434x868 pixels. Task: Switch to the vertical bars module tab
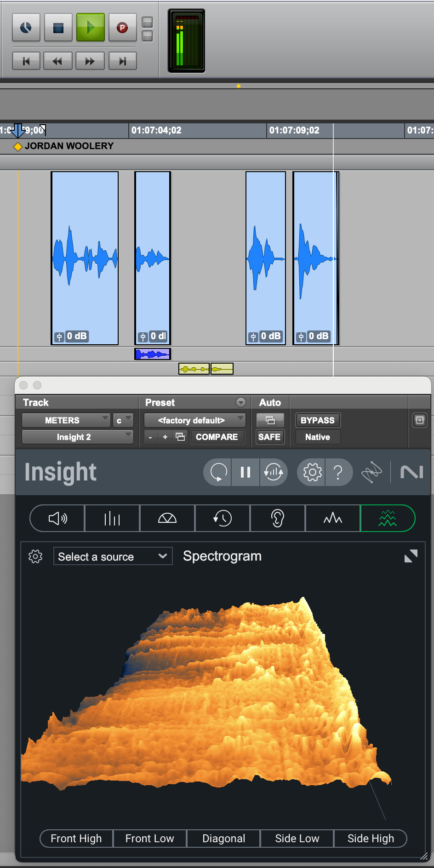tap(112, 519)
